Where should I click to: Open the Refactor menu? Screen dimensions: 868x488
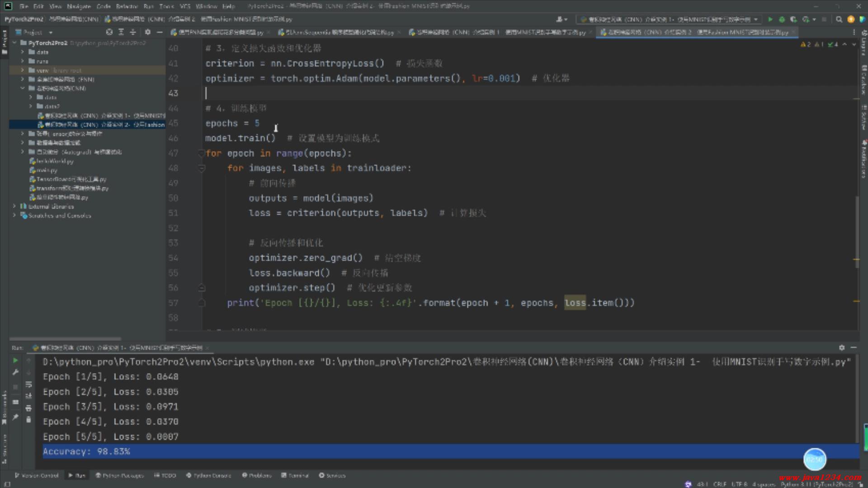pos(127,6)
